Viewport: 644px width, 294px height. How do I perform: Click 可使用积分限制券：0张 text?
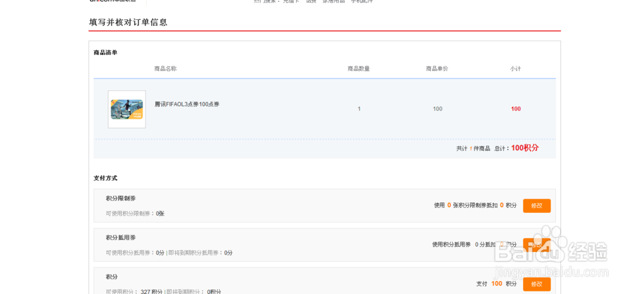pos(135,214)
